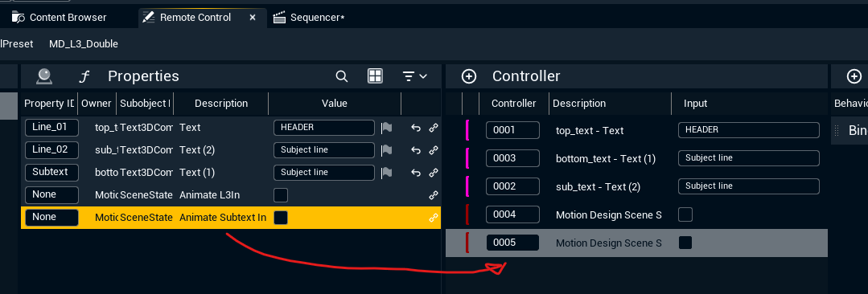Open the filter dropdown in Properties header
Screen dimensions: 868x294
click(x=414, y=76)
